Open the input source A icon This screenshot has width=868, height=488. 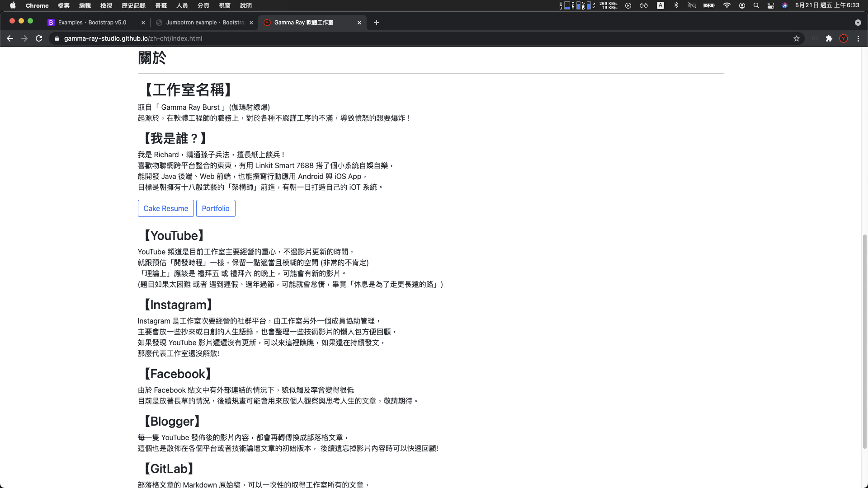tap(660, 5)
